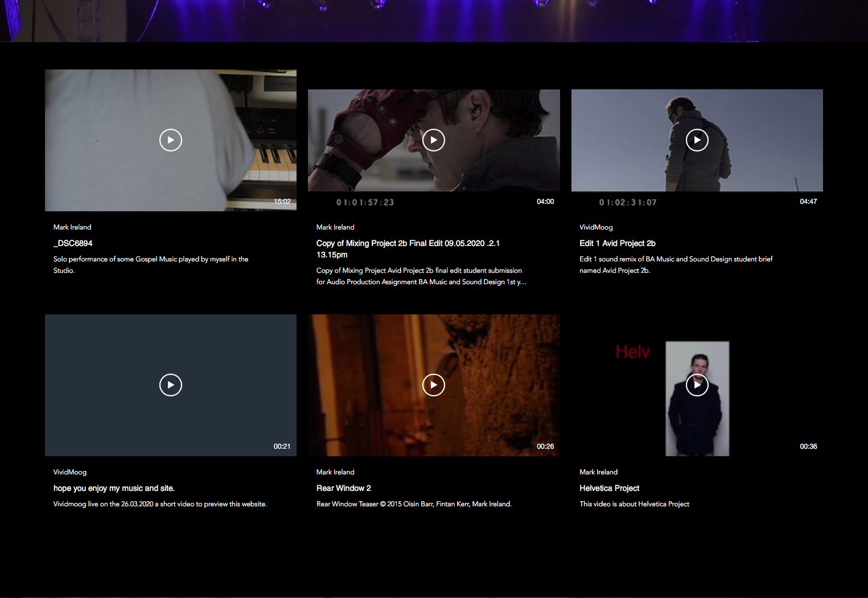868x598 pixels.
Task: Click the 04:00 duration label
Action: [545, 202]
